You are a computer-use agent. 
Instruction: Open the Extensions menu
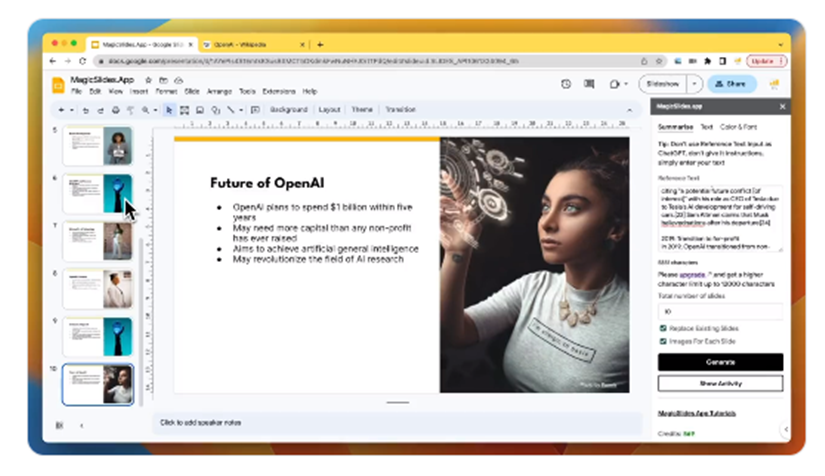coord(277,91)
